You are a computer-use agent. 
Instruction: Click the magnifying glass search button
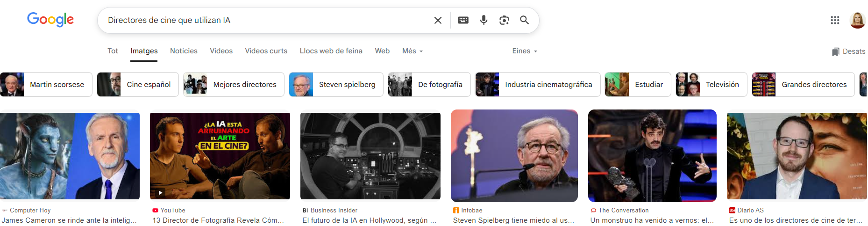524,20
